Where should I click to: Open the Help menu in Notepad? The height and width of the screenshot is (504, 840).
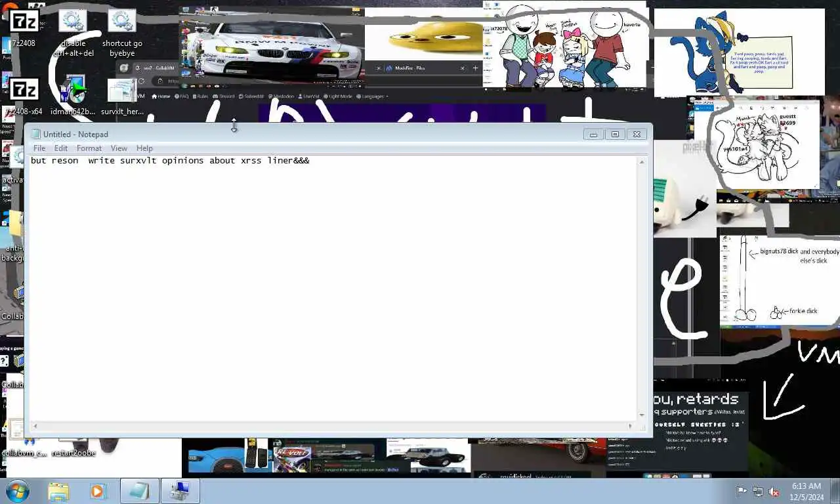[144, 148]
